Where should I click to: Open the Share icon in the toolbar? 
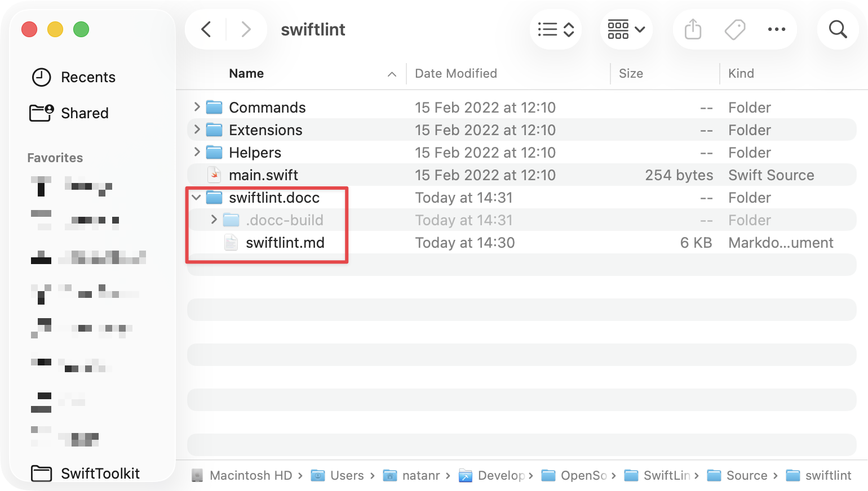point(692,29)
